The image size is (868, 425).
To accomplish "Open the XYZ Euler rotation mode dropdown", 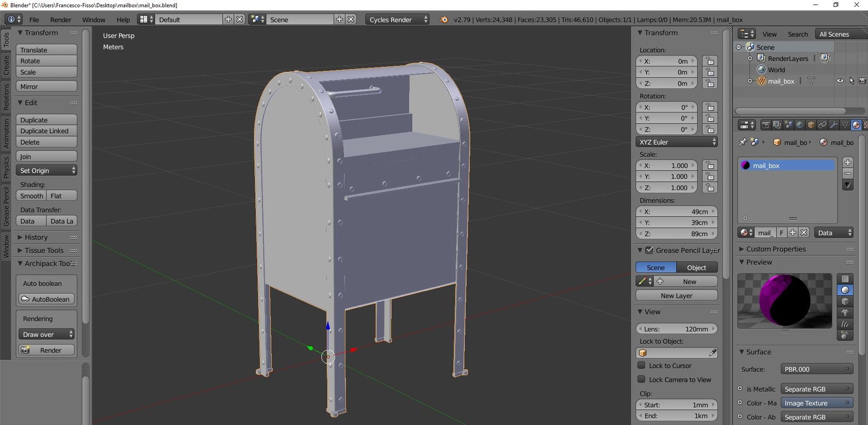I will [x=677, y=142].
